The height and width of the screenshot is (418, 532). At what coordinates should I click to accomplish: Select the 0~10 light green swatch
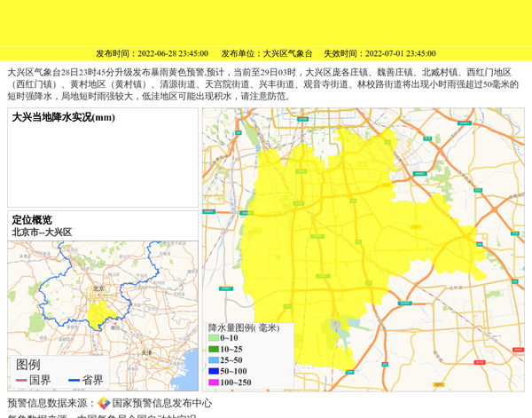pos(213,338)
